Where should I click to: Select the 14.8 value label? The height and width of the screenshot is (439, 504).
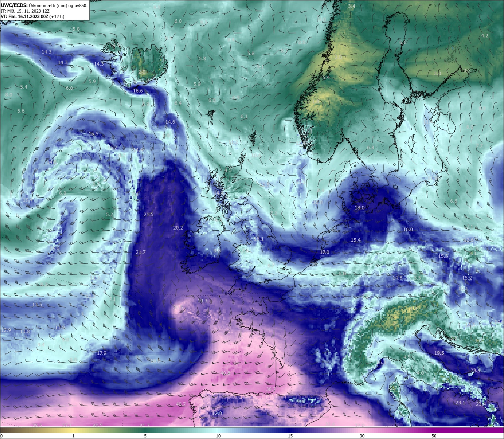[398, 278]
